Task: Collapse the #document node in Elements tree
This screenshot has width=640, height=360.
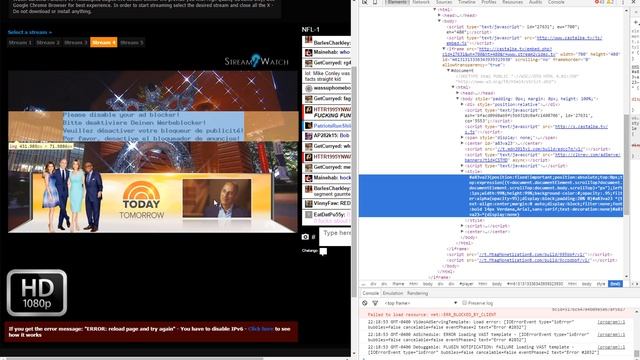Action: (449, 70)
